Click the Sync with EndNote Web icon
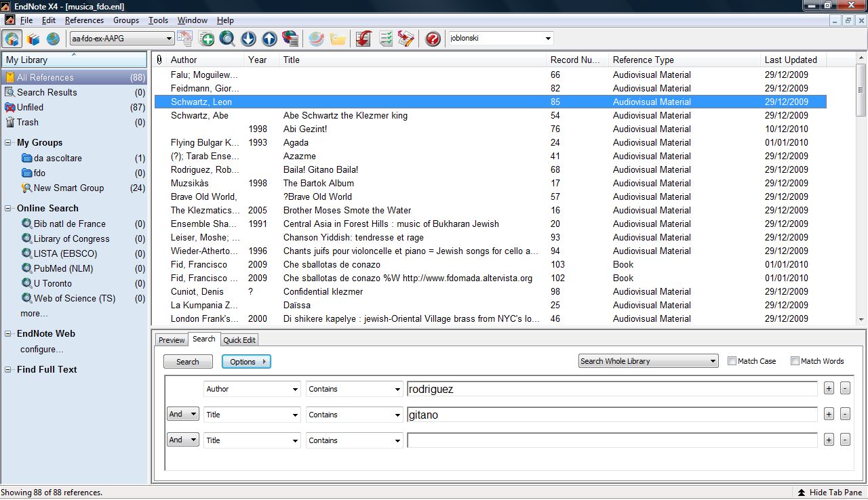Screen dimensions: 868x500 pyautogui.click(x=316, y=39)
